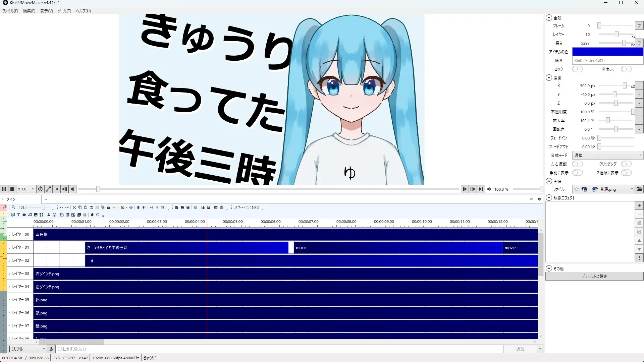Add a text item with T icon
The width and height of the screenshot is (644, 362).
point(18,215)
